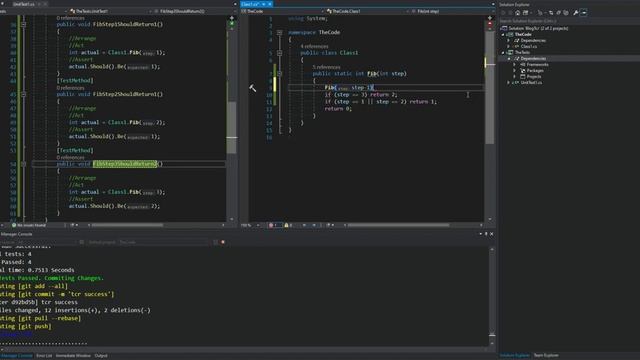
Task: Expand the Packages node
Action: pyautogui.click(x=514, y=70)
